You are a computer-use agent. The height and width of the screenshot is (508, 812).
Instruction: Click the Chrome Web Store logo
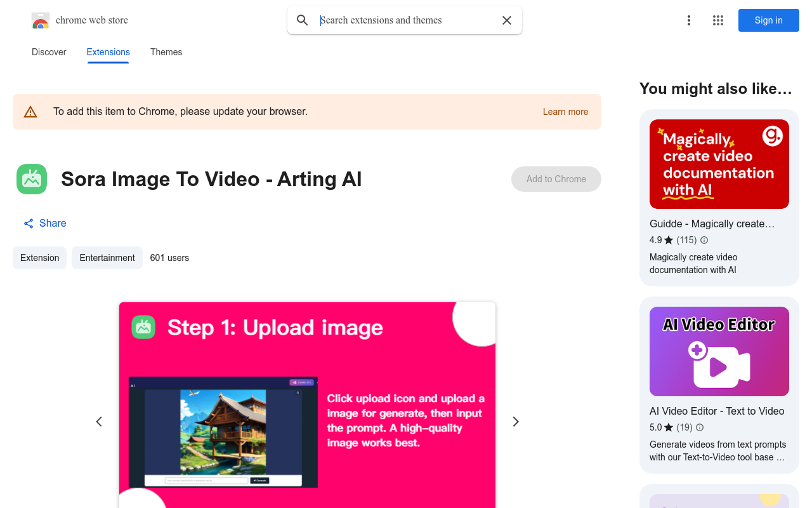pyautogui.click(x=41, y=20)
